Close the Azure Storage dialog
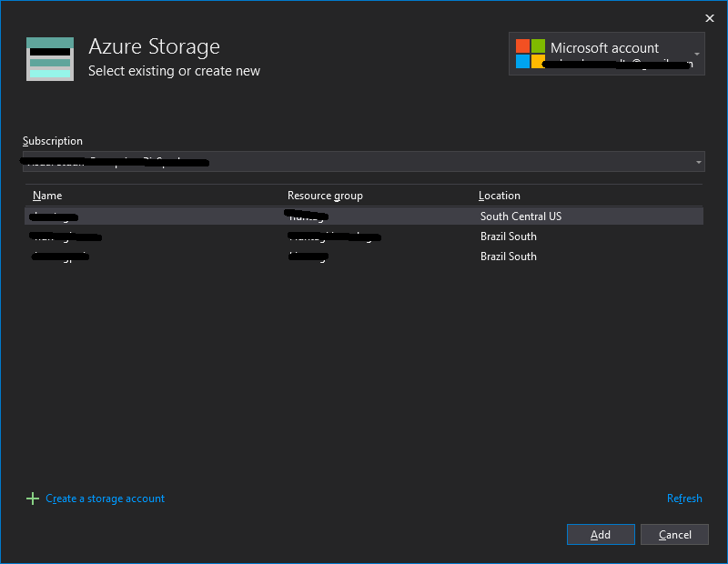This screenshot has width=728, height=564. click(x=709, y=17)
